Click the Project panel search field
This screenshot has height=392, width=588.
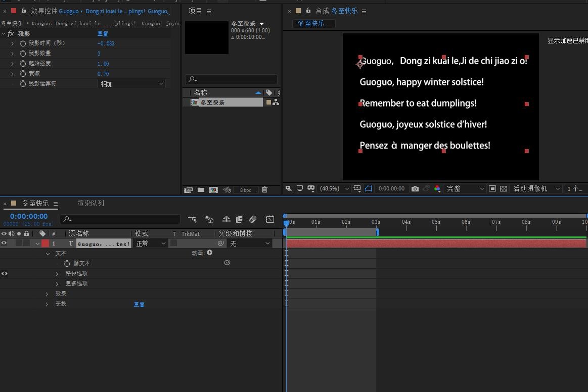click(231, 79)
